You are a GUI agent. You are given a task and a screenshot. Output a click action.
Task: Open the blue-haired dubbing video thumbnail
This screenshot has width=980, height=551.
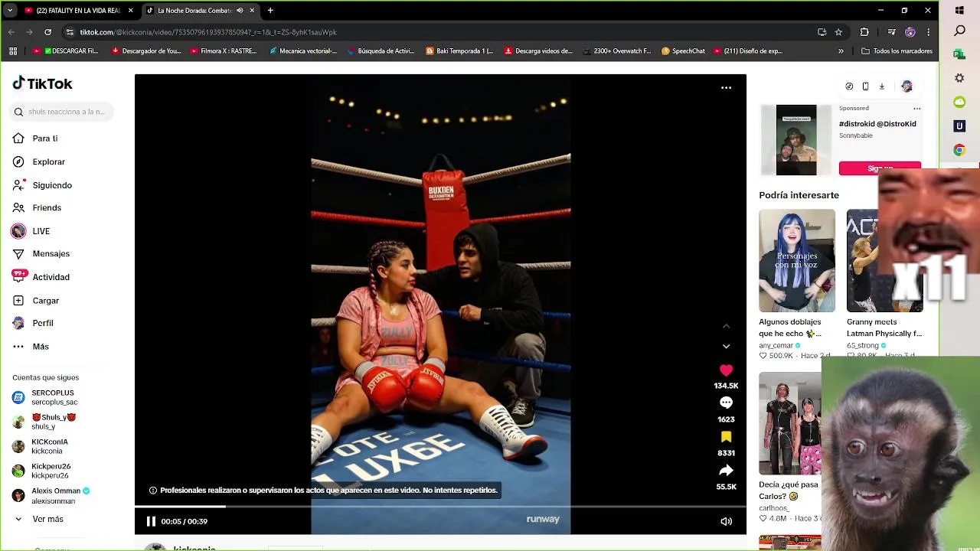(797, 261)
